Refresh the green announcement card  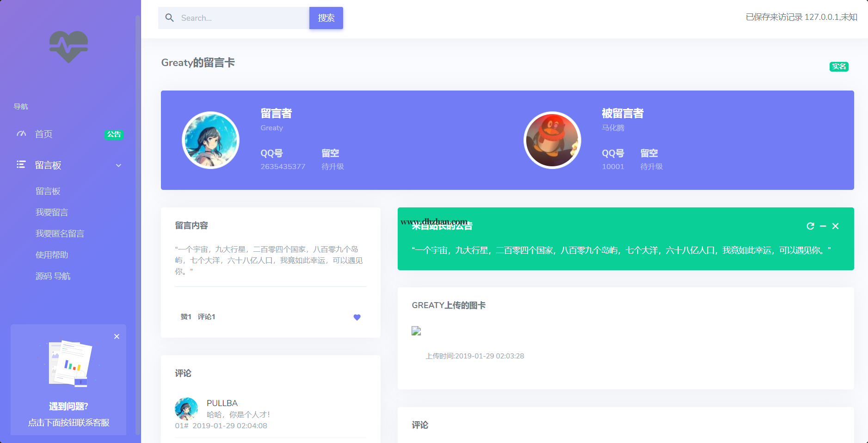point(810,226)
